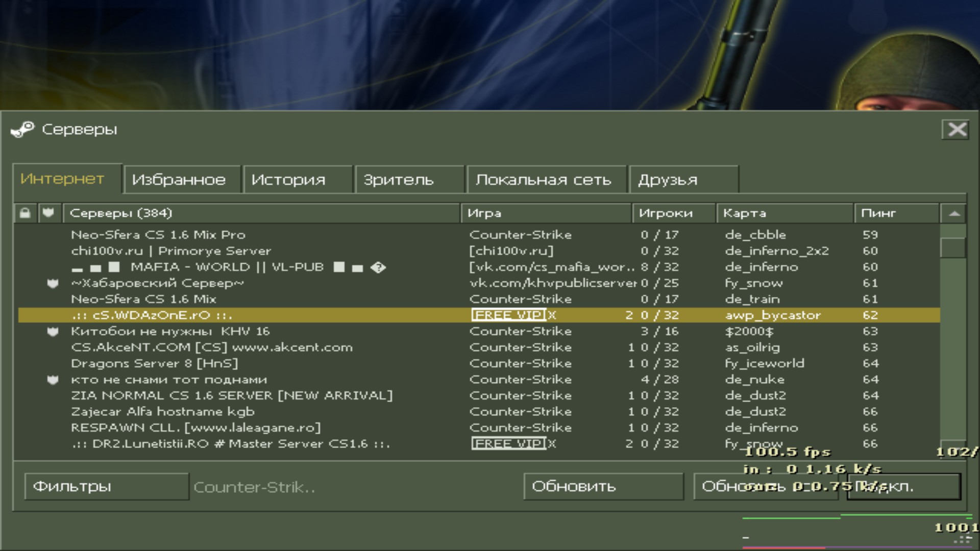Click the Обновить button
This screenshot has height=551, width=980.
click(603, 487)
